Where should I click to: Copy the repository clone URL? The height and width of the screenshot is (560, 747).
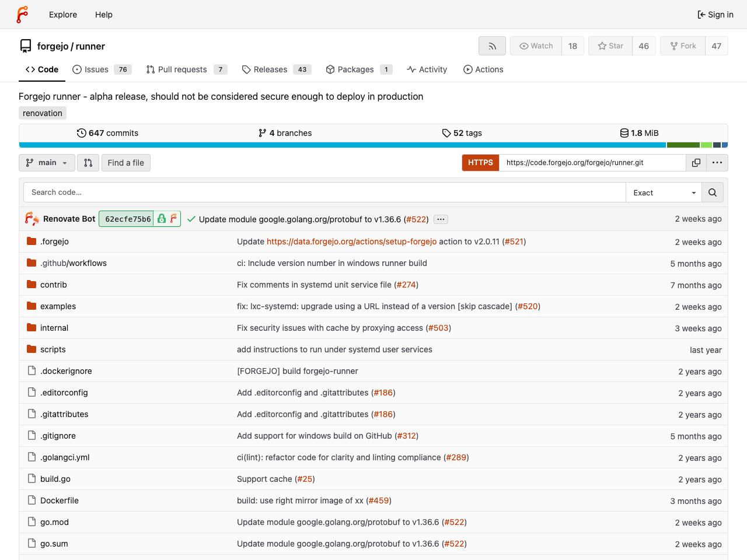point(696,163)
